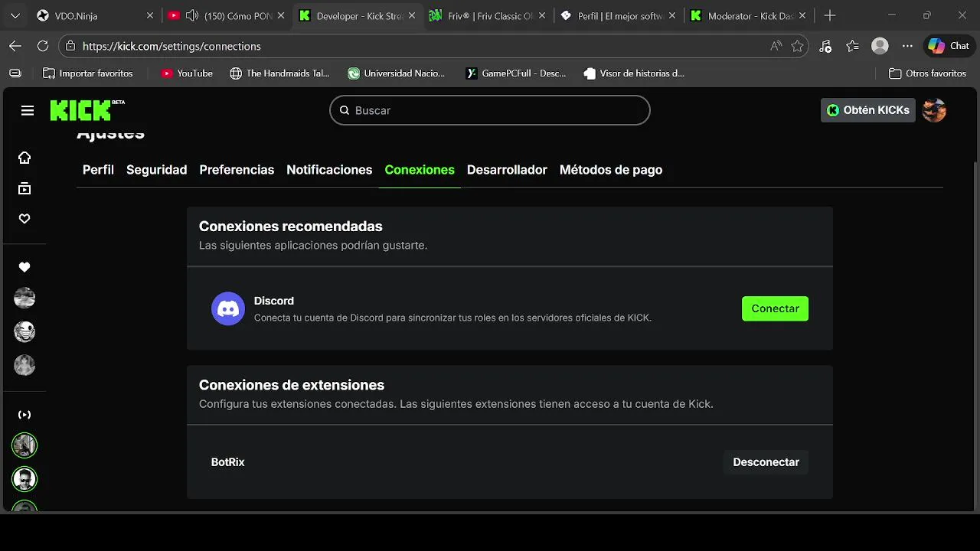
Task: Open the Kick hamburger sidebar menu
Action: (x=28, y=110)
